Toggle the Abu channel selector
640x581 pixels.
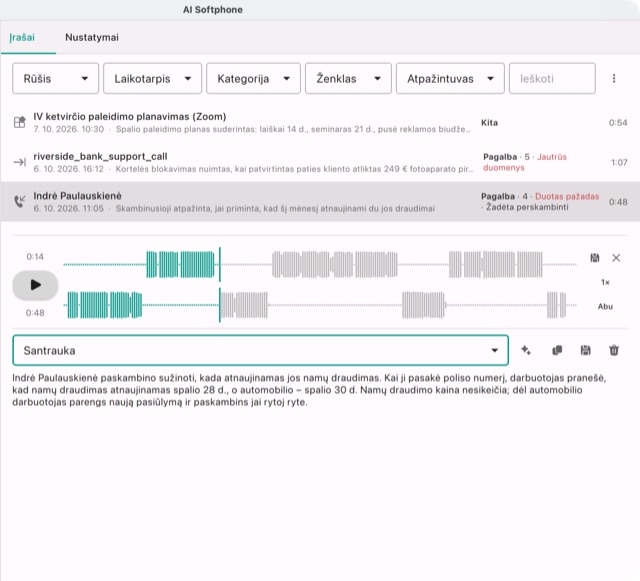(x=605, y=307)
